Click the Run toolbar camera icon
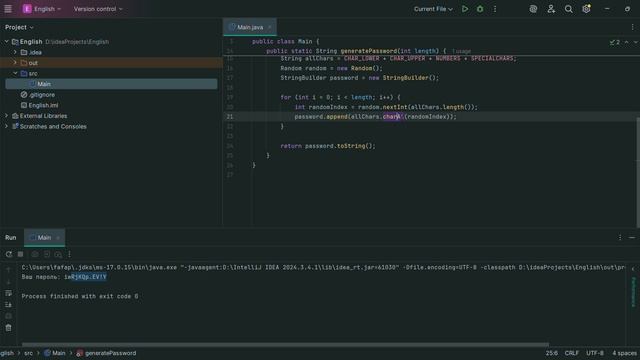Image resolution: width=640 pixels, height=360 pixels. pos(35,254)
